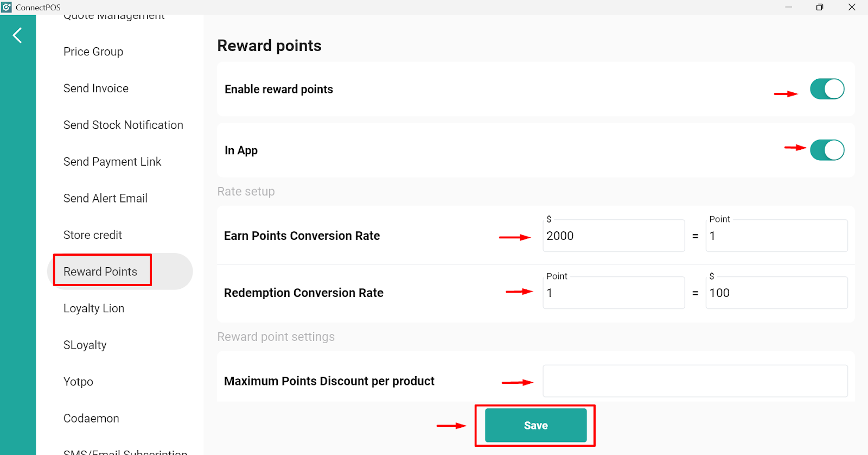Select SLoyalty in the sidebar
This screenshot has width=868, height=455.
click(85, 345)
